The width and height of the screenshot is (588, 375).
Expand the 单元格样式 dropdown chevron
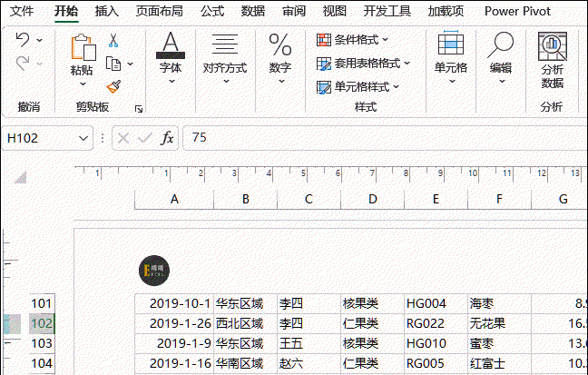396,87
